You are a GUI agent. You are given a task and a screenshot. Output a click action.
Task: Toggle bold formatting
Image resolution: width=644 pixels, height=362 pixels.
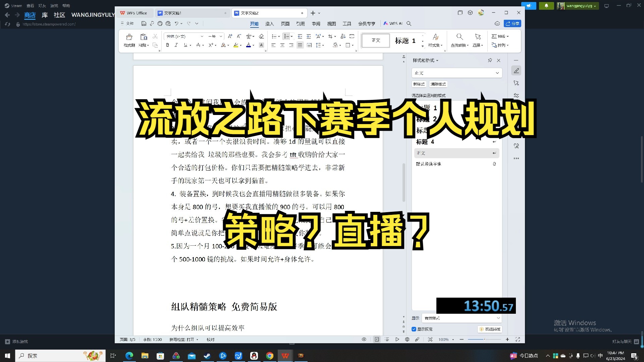point(167,45)
